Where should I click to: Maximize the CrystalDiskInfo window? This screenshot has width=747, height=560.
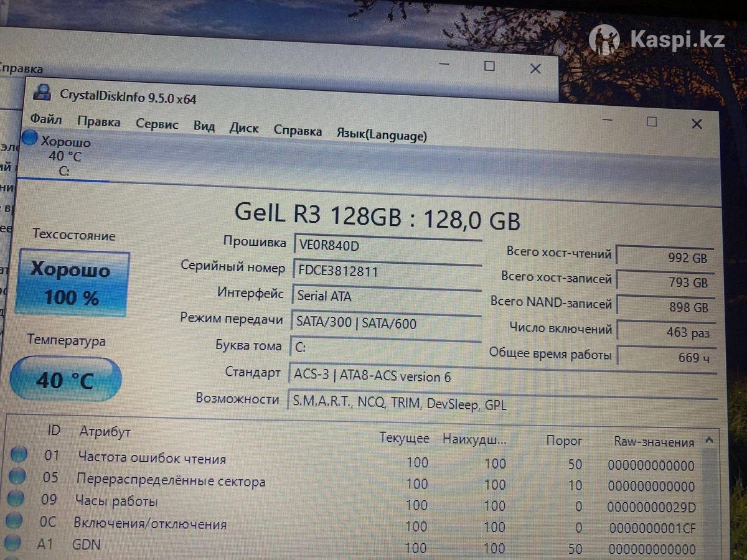click(651, 121)
